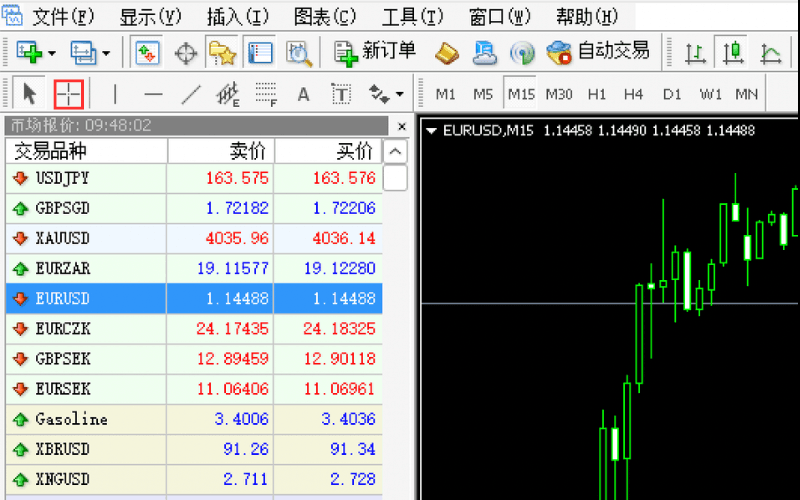Image resolution: width=800 pixels, height=500 pixels.
Task: Open the MetaEditor yellow book icon
Action: 446,53
